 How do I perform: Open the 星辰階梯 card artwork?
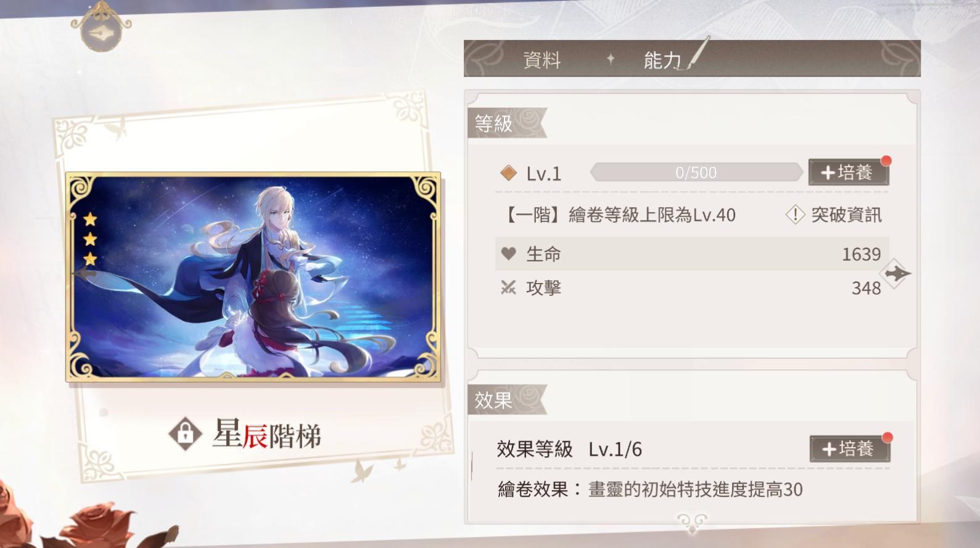(x=253, y=277)
